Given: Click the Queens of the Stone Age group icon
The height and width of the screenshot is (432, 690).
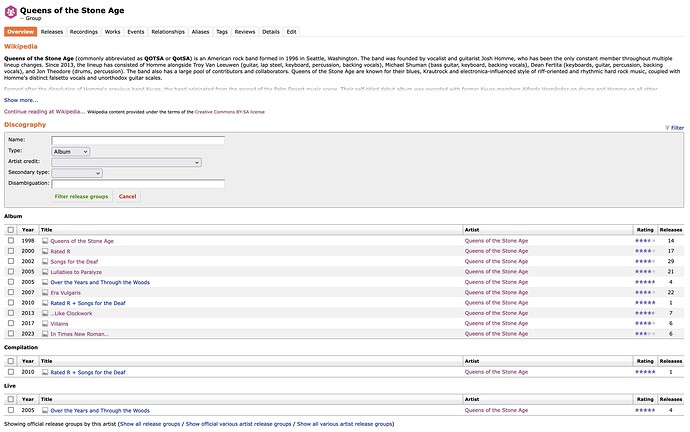Looking at the screenshot, I should pyautogui.click(x=11, y=12).
